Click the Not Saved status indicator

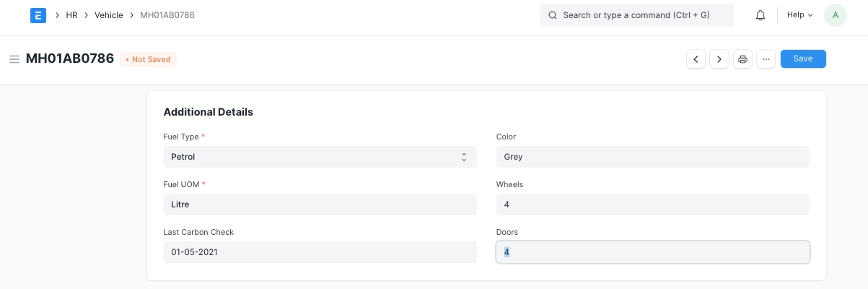(148, 59)
